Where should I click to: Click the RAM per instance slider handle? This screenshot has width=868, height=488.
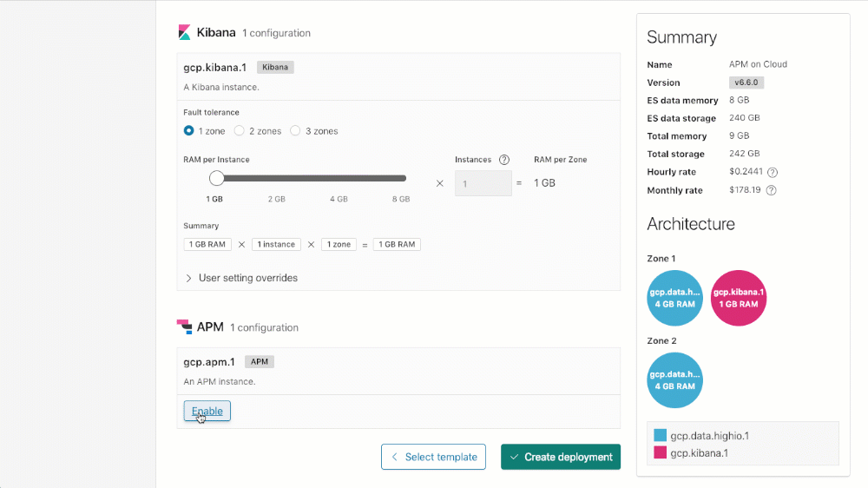click(x=217, y=178)
